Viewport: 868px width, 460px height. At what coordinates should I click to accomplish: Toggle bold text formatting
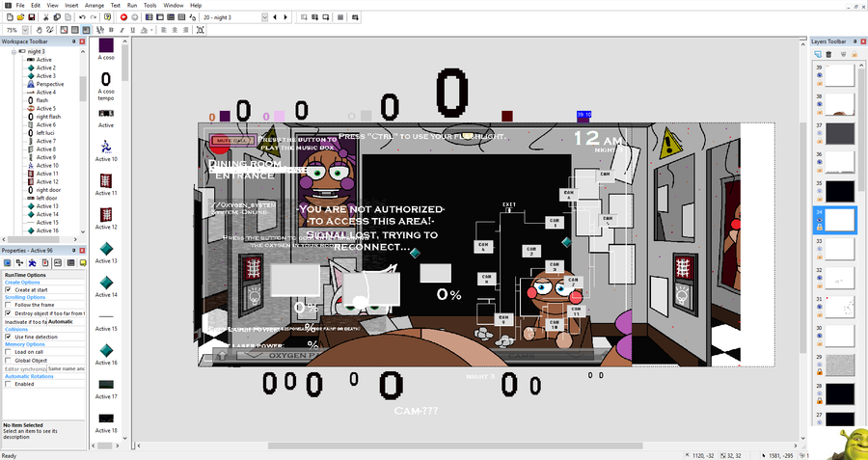click(111, 30)
